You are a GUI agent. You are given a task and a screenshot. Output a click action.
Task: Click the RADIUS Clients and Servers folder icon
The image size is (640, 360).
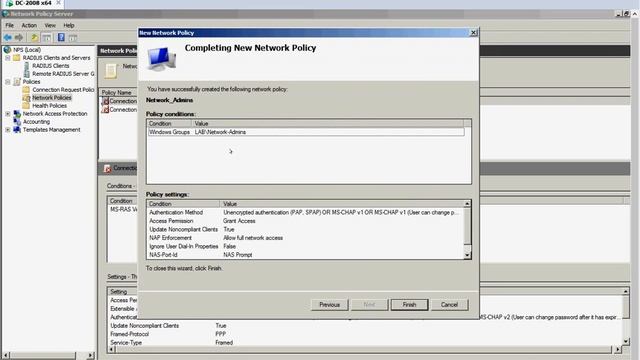pos(17,58)
